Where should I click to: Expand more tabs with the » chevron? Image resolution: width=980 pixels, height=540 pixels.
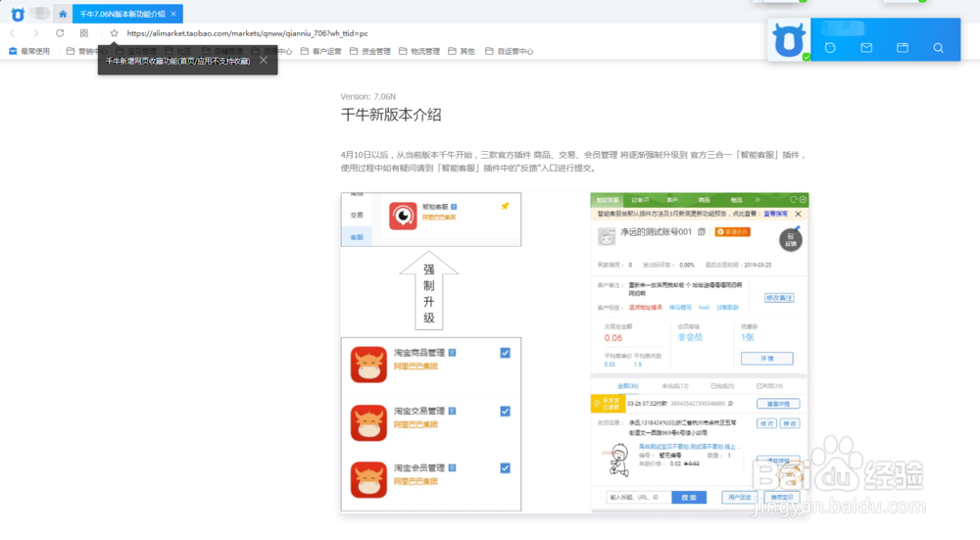point(757,200)
